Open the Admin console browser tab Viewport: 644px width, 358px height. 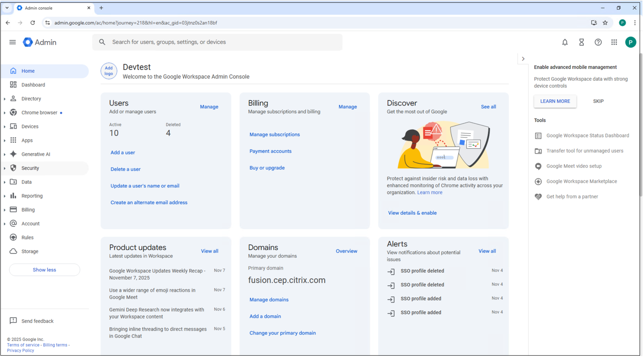pyautogui.click(x=51, y=8)
